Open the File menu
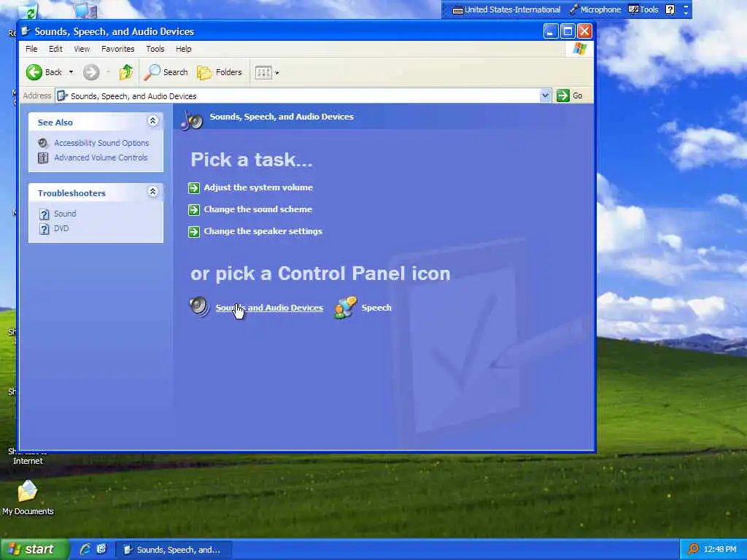This screenshot has width=747, height=560. coord(31,49)
